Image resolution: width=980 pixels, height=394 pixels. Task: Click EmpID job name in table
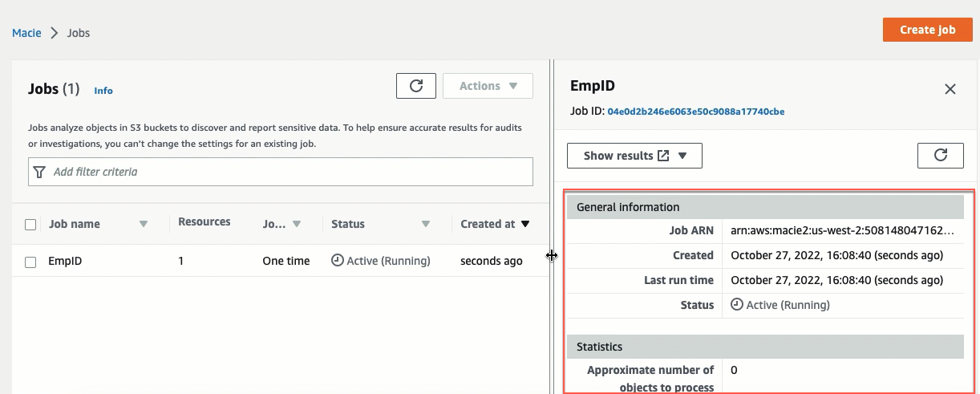[x=66, y=261]
